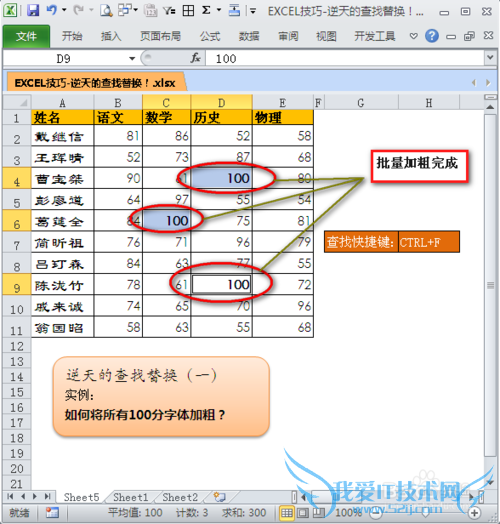This screenshot has height=524, width=500.
Task: Open the 文件 tab
Action: coord(26,36)
